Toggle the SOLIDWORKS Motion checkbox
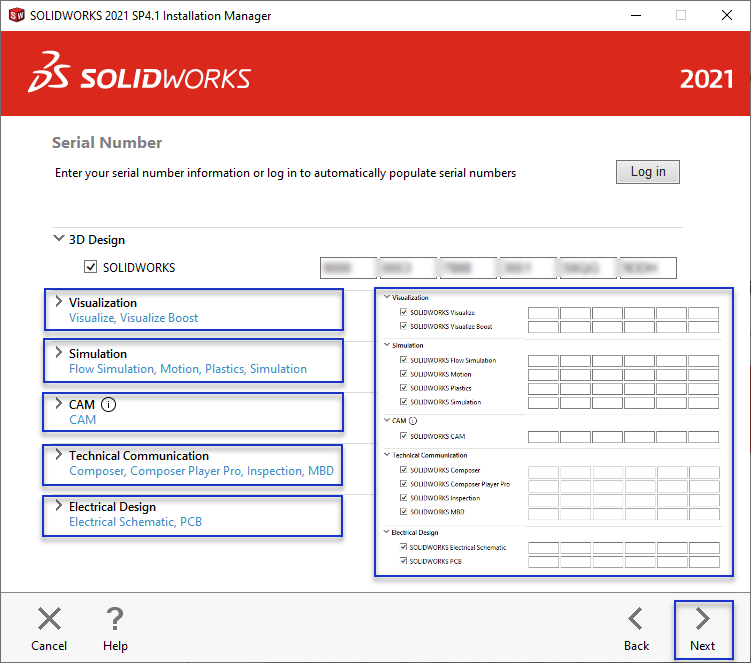 click(x=403, y=374)
